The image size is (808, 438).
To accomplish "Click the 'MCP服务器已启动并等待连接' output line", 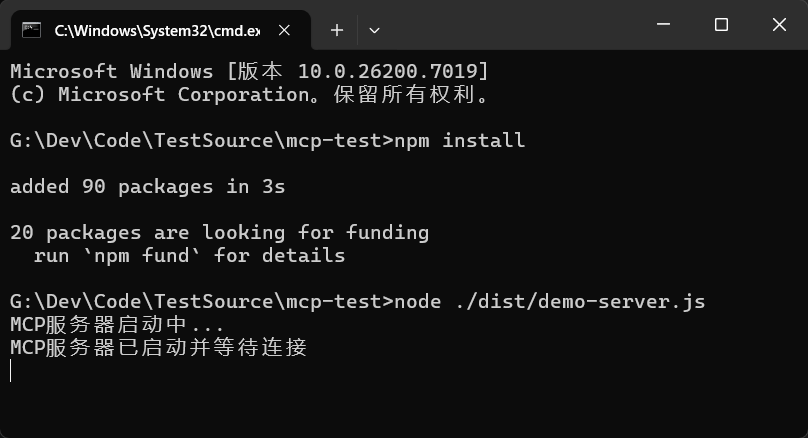I will (x=158, y=347).
